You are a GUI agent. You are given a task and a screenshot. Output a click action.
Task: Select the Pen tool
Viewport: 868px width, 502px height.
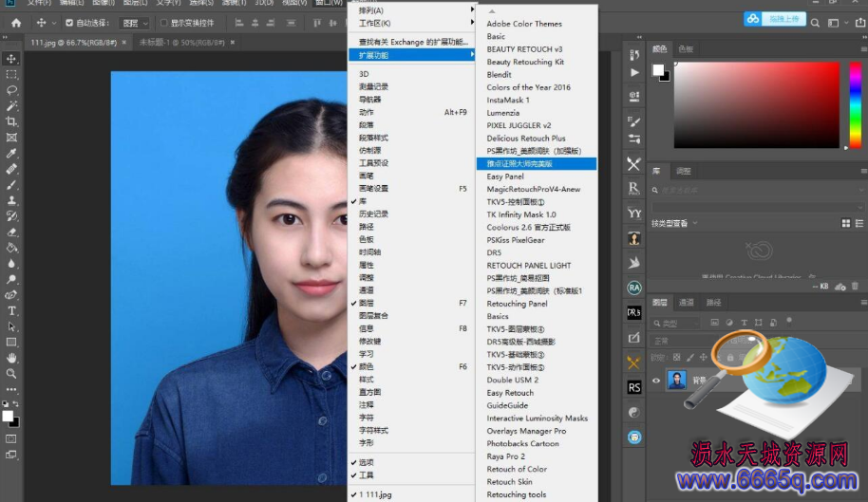pos(11,295)
